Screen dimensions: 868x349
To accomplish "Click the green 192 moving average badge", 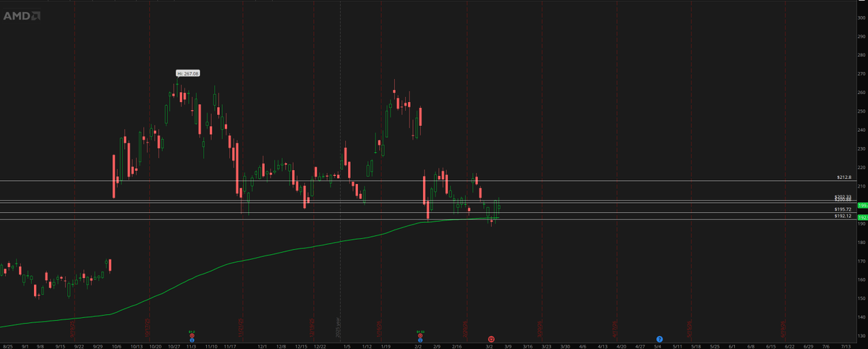I will [x=862, y=217].
